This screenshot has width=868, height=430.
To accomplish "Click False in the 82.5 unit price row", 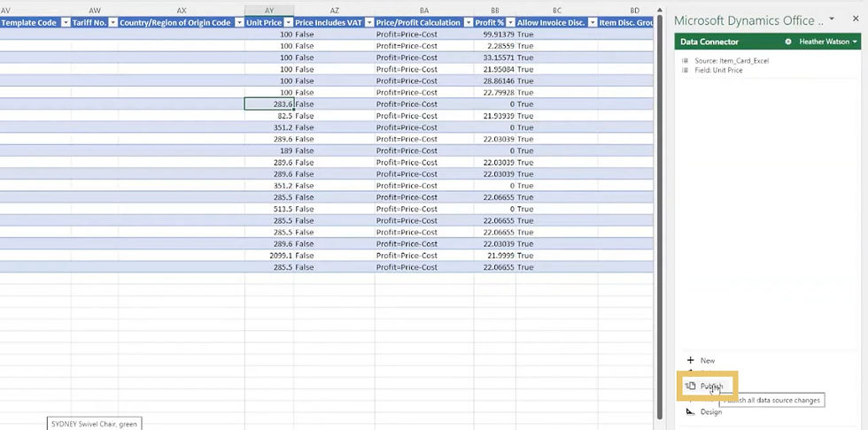I will [305, 116].
